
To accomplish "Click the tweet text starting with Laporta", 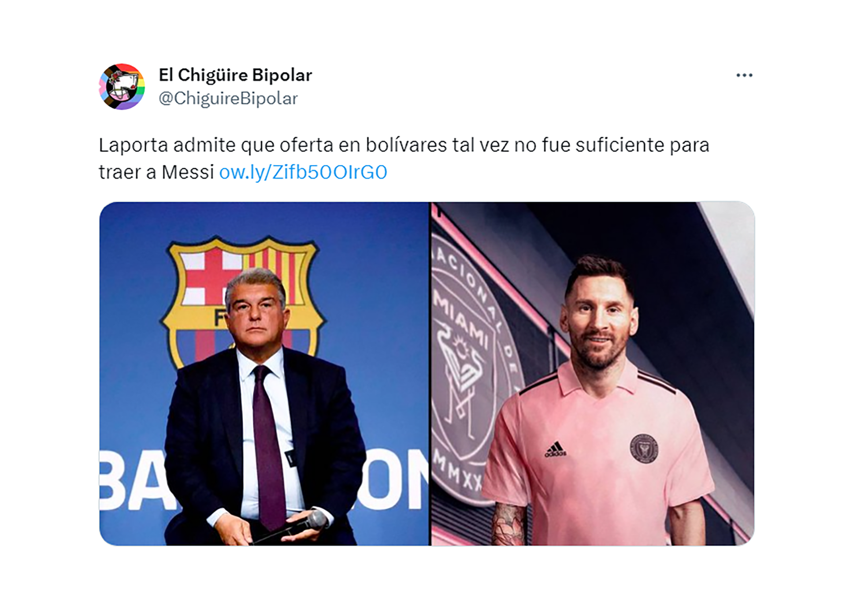I will point(404,159).
